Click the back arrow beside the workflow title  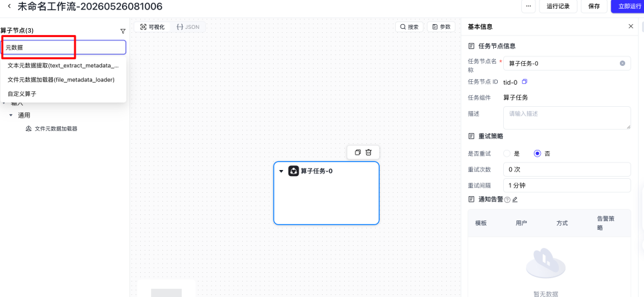click(x=9, y=6)
